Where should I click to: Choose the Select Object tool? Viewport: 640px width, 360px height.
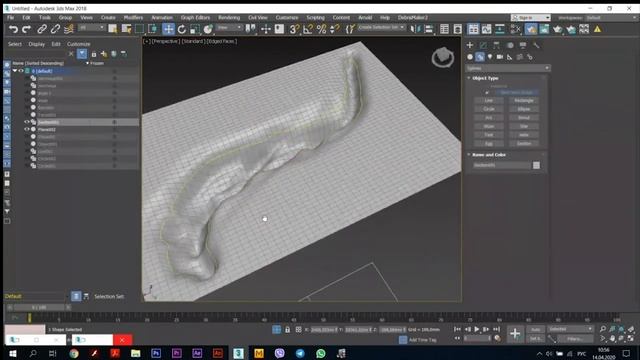113,29
